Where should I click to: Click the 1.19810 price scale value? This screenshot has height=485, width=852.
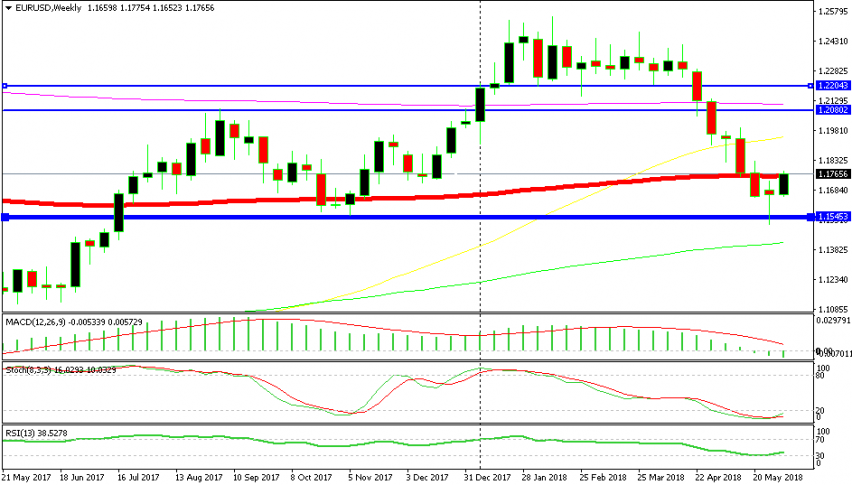coord(833,131)
